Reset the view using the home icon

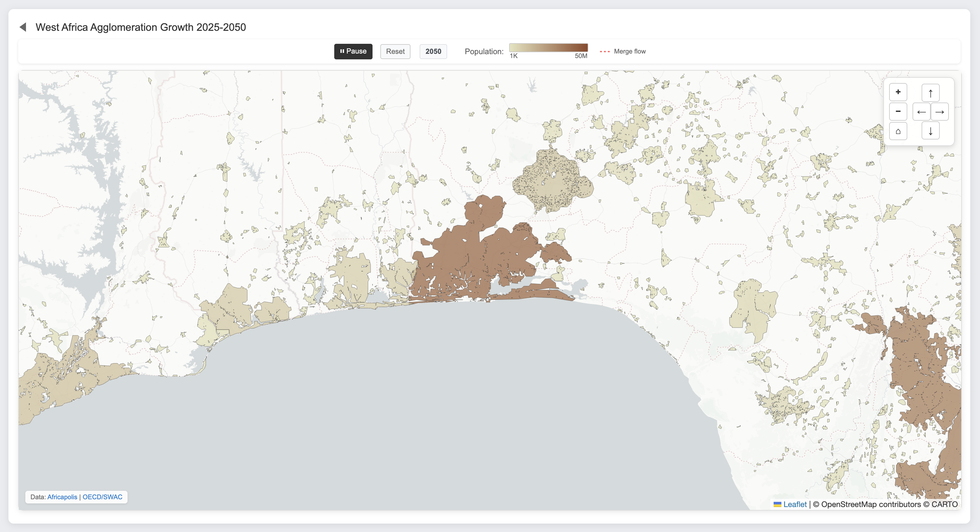(898, 131)
